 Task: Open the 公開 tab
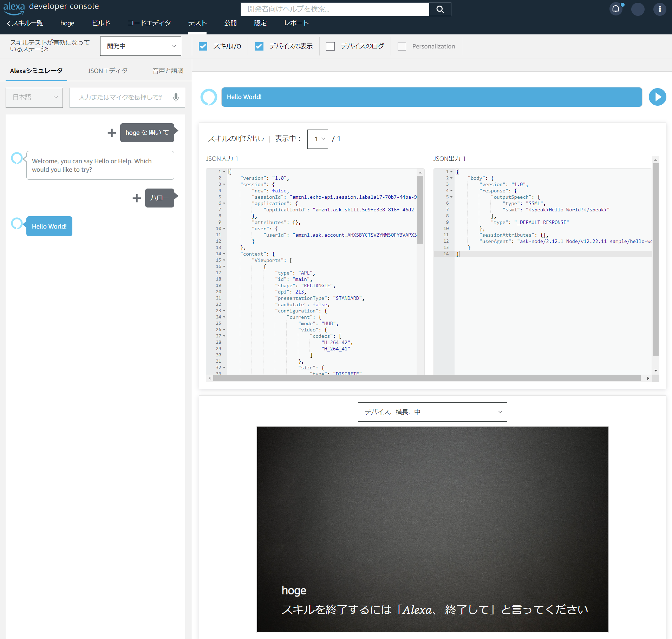pyautogui.click(x=230, y=23)
